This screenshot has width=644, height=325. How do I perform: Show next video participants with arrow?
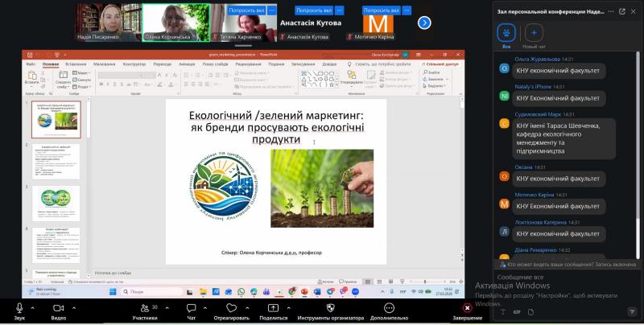(424, 23)
